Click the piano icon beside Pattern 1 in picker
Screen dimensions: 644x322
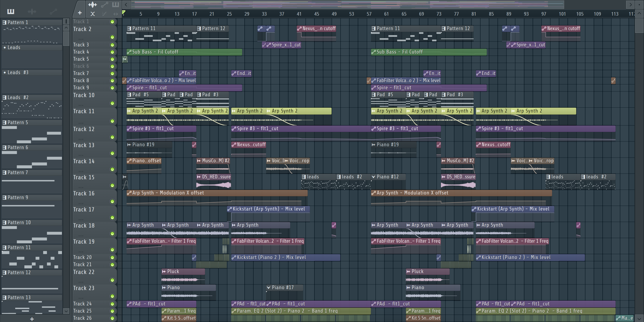point(4,23)
